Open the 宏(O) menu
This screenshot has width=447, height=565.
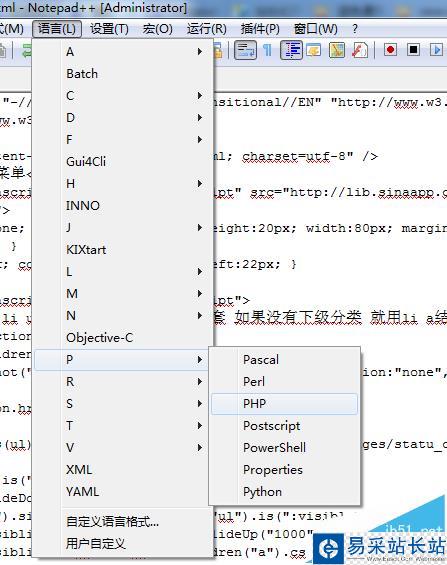click(157, 28)
